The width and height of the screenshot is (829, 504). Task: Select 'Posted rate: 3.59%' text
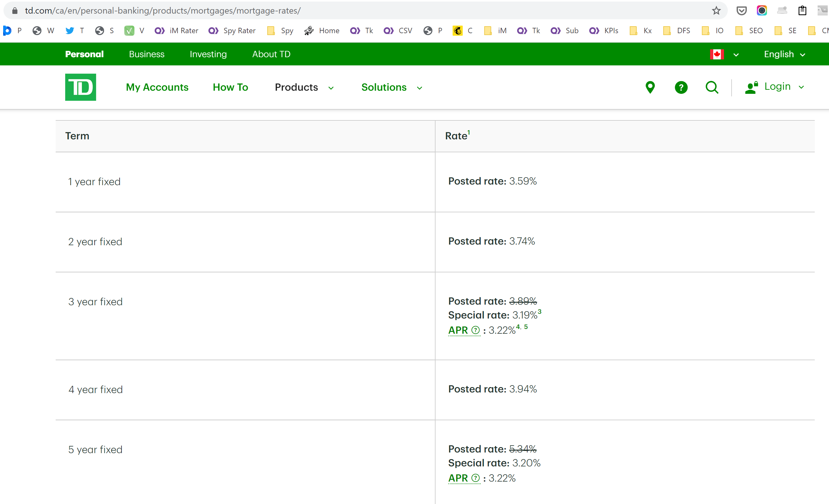tap(492, 181)
